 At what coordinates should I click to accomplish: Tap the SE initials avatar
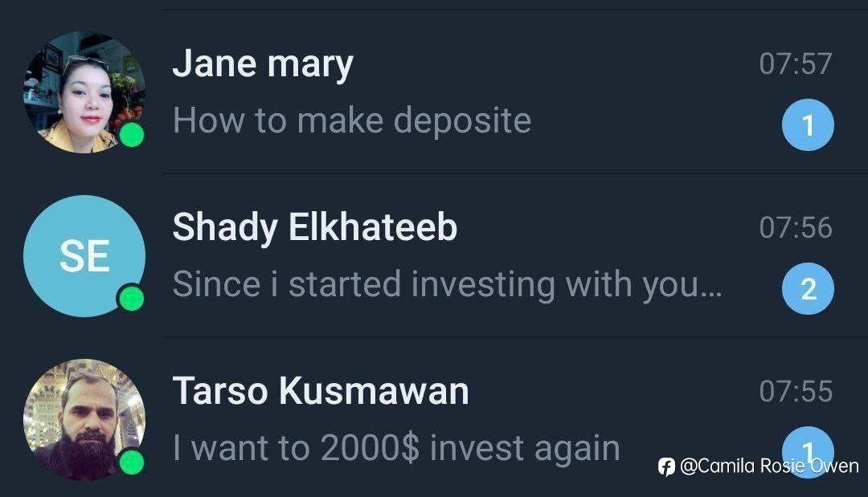pos(84,256)
